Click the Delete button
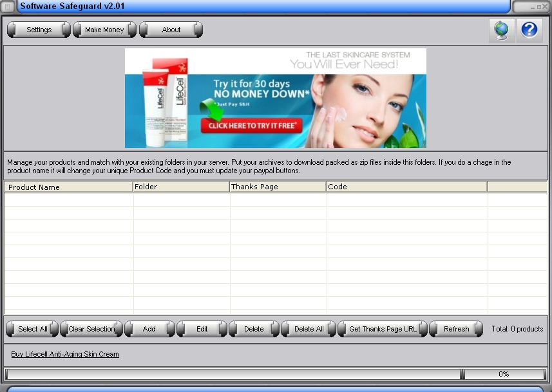Image resolution: width=552 pixels, height=392 pixels. [254, 329]
